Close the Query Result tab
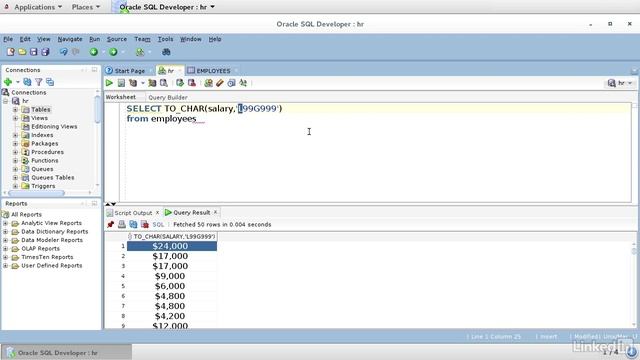Viewport: 640px width, 360px height. pyautogui.click(x=216, y=212)
